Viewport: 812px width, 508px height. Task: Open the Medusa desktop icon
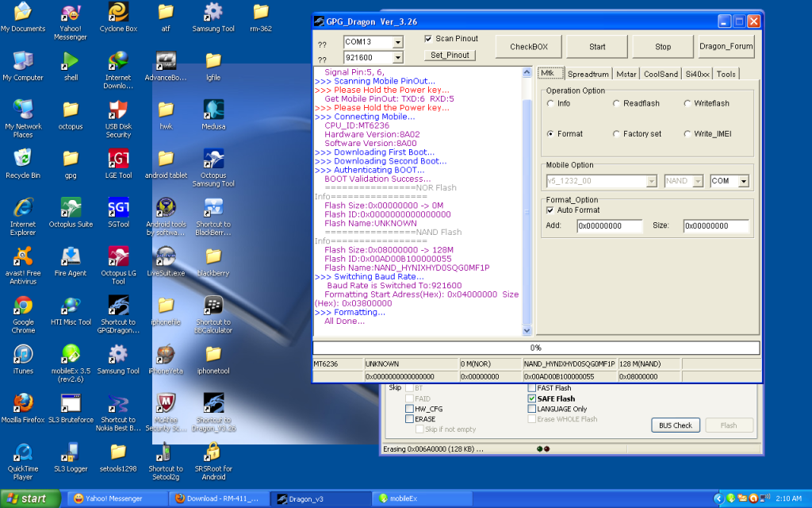pos(213,114)
